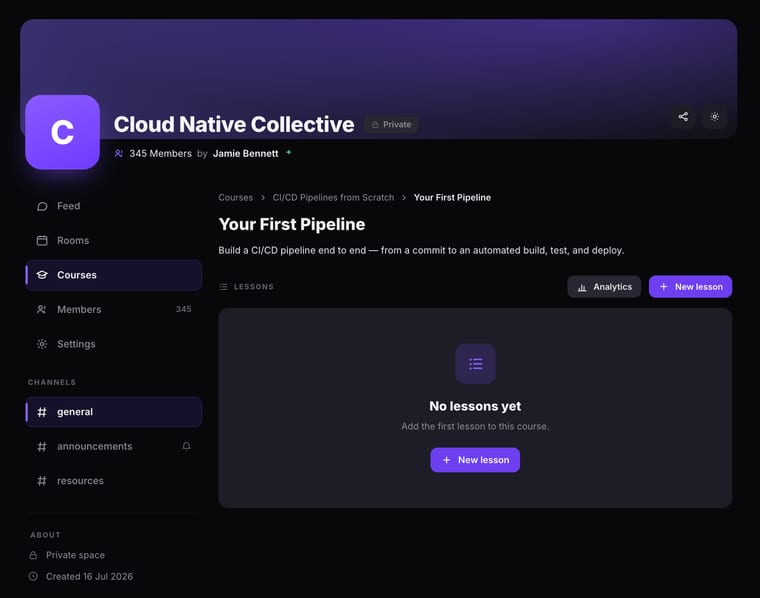Open Feed in the sidebar

(x=114, y=206)
